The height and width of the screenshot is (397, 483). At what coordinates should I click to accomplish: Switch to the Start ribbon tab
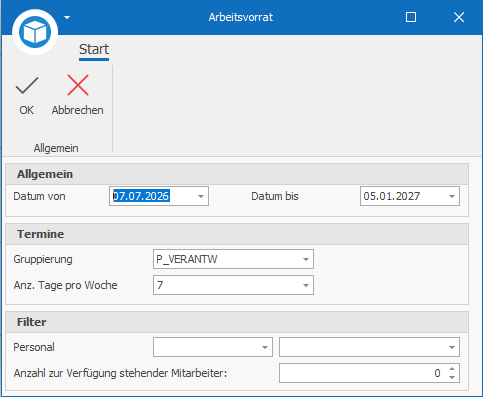(x=94, y=50)
